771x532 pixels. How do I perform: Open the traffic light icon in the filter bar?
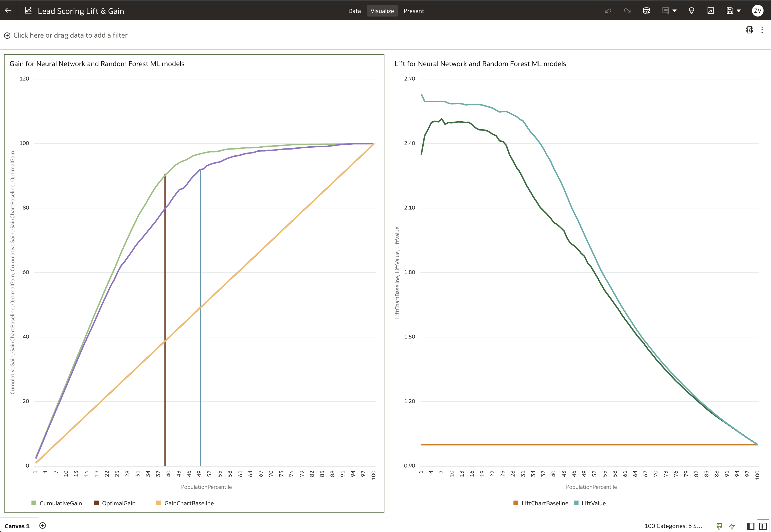(749, 30)
